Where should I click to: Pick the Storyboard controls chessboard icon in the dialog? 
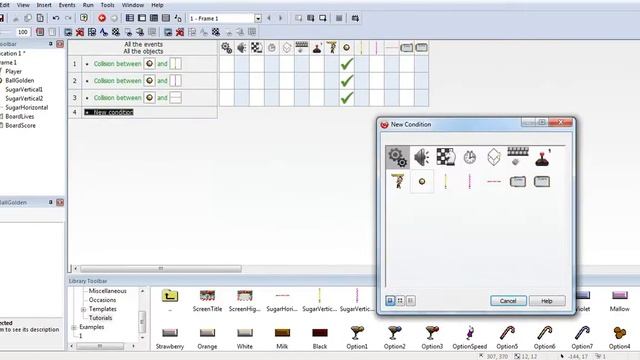coord(446,157)
